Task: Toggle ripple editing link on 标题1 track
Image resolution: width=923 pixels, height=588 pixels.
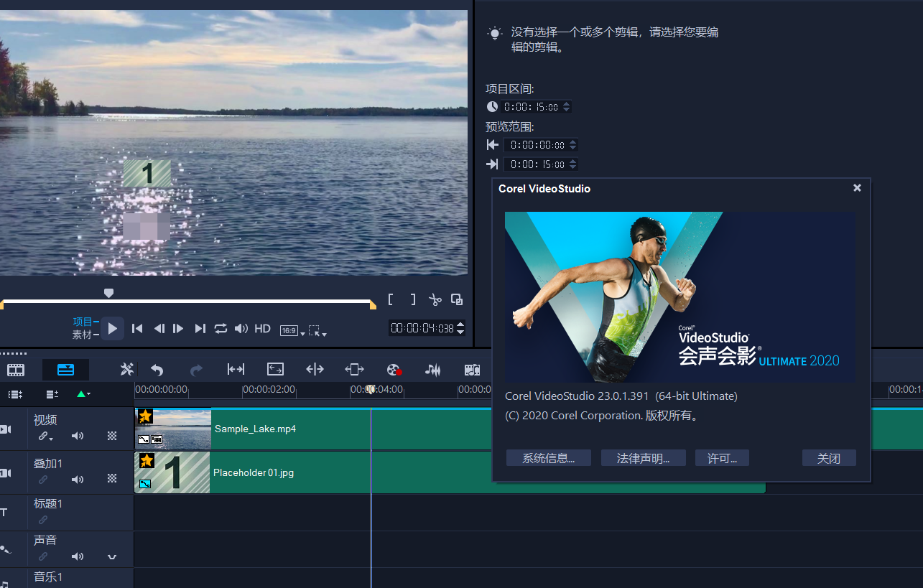Action: click(43, 520)
